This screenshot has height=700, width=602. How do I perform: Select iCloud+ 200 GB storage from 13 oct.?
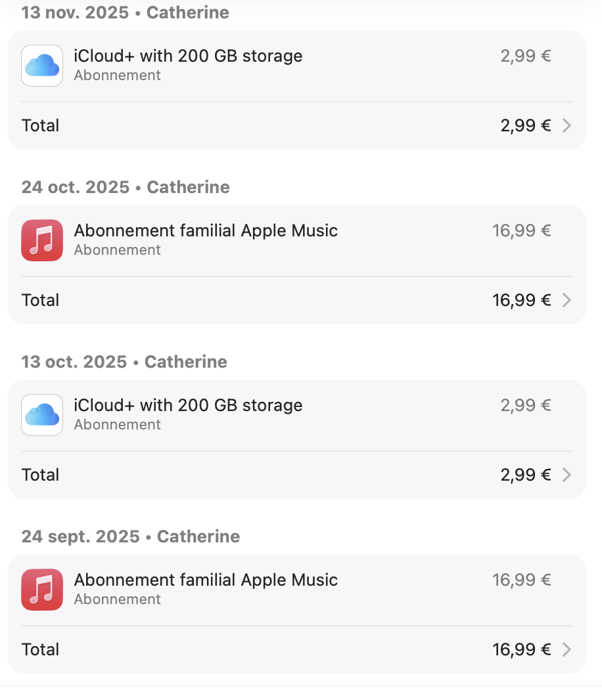(x=188, y=406)
